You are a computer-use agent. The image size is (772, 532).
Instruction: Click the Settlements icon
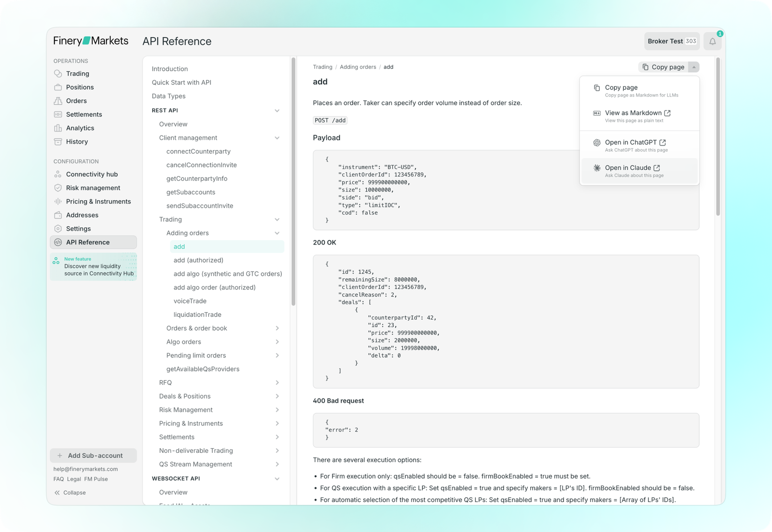(58, 114)
